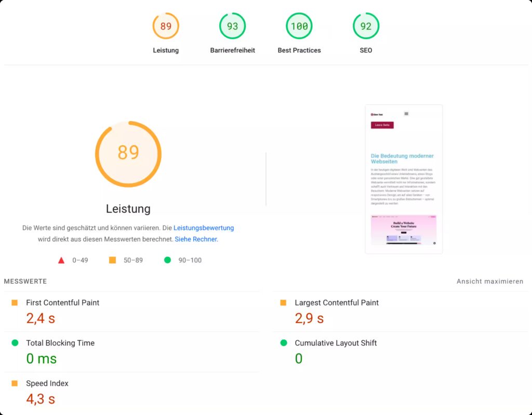Click the orange square beside Speed Index
The height and width of the screenshot is (415, 532).
pos(15,383)
